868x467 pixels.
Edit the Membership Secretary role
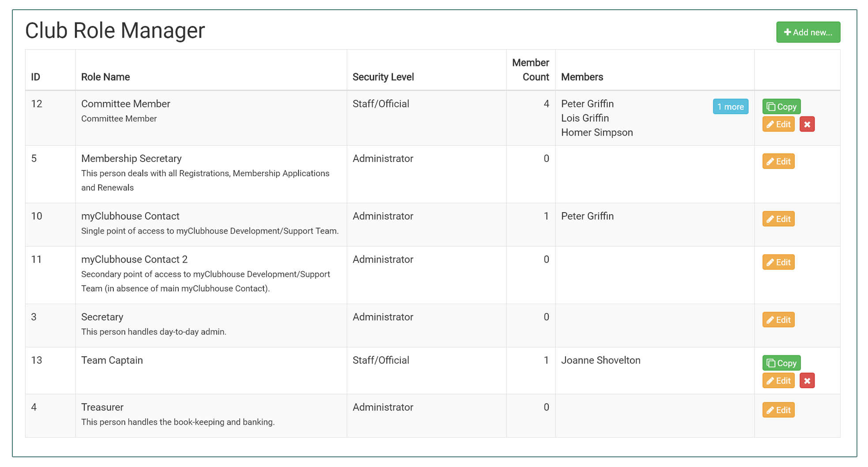(778, 162)
